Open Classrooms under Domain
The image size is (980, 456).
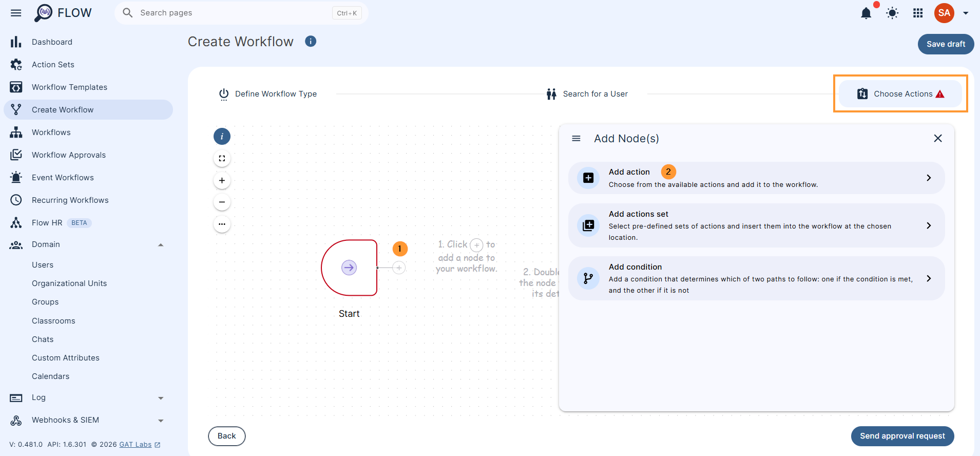[x=53, y=321]
